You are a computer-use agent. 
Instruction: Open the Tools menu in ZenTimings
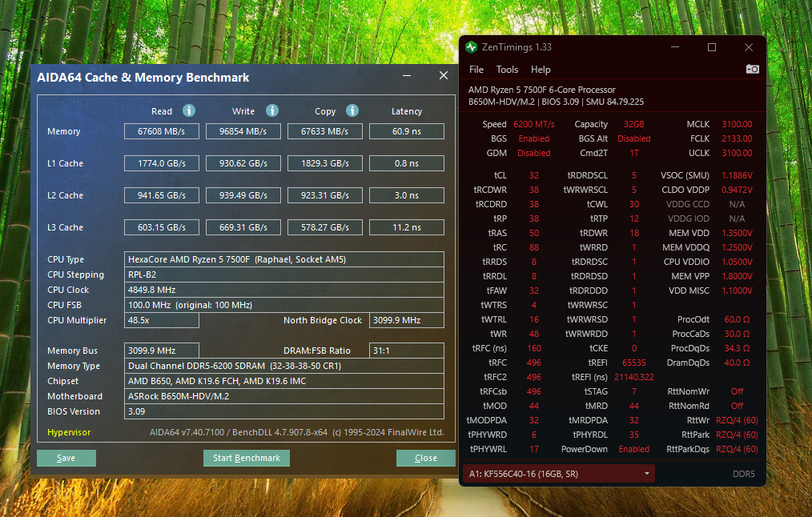point(507,70)
